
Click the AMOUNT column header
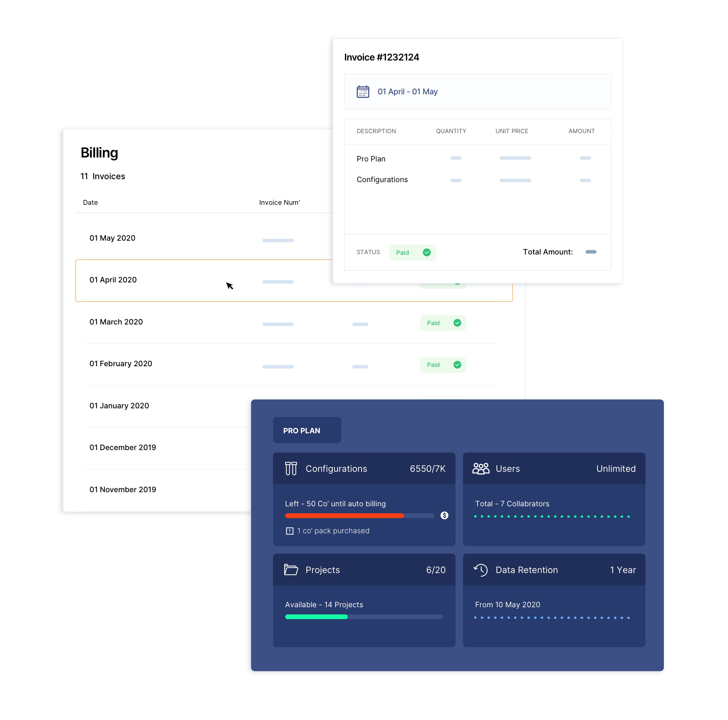coord(582,131)
